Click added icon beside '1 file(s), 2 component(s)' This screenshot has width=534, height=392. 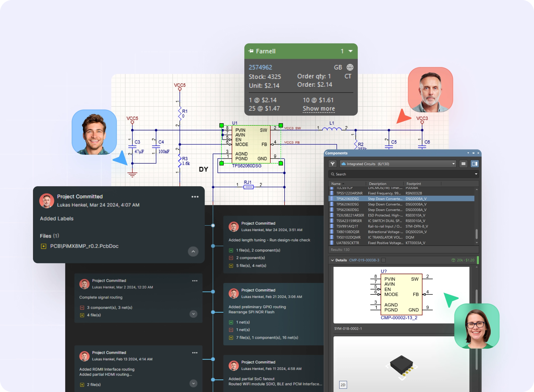[231, 250]
